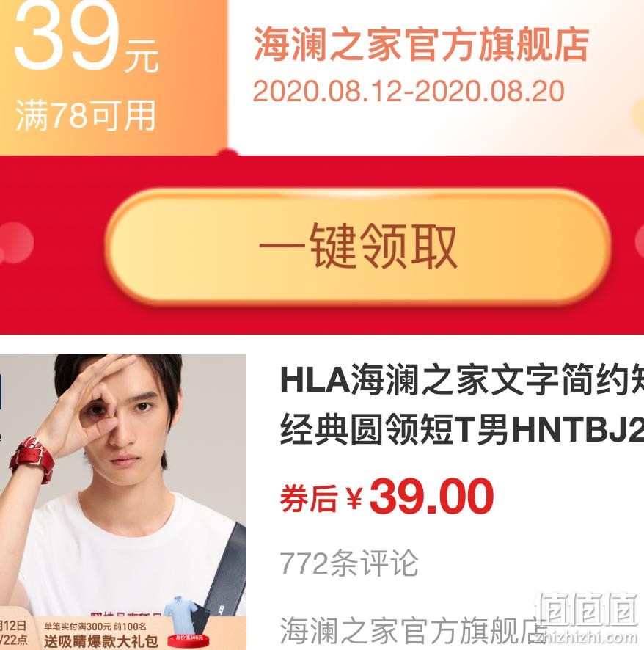This screenshot has width=644, height=650.
Task: Tap the red 总价值366元 badge
Action: coord(189,638)
